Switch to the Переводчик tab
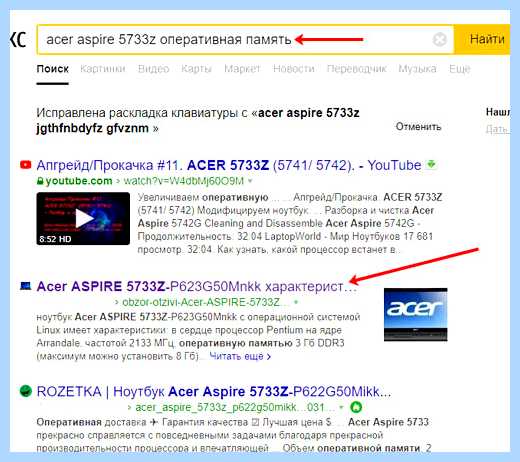The image size is (520, 462). [x=356, y=69]
